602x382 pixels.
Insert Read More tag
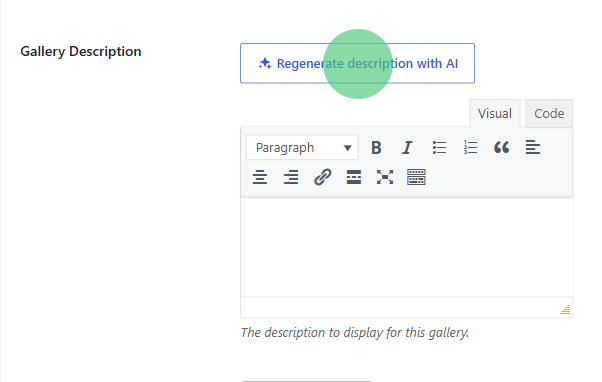354,177
